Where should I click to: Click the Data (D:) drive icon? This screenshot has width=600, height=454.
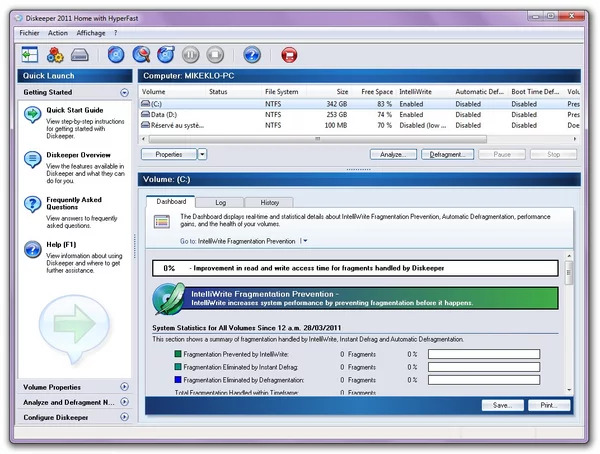coord(145,114)
